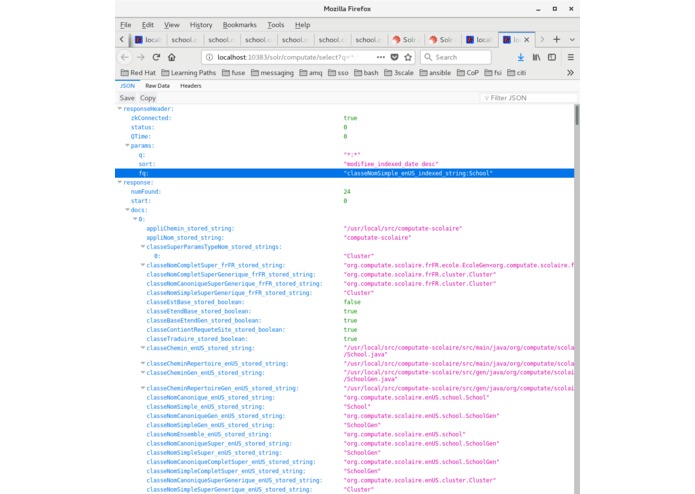Open the Learning Paths bookmarks folder
Screen dimensions: 695x494
tap(188, 73)
